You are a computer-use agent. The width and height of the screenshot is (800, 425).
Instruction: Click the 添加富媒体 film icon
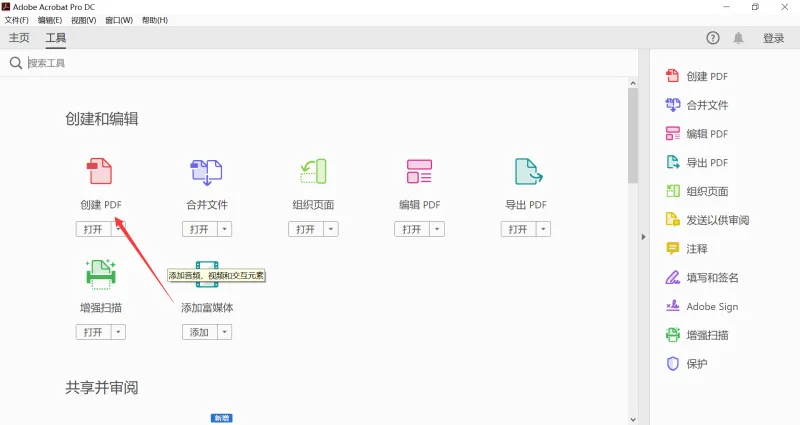click(207, 274)
